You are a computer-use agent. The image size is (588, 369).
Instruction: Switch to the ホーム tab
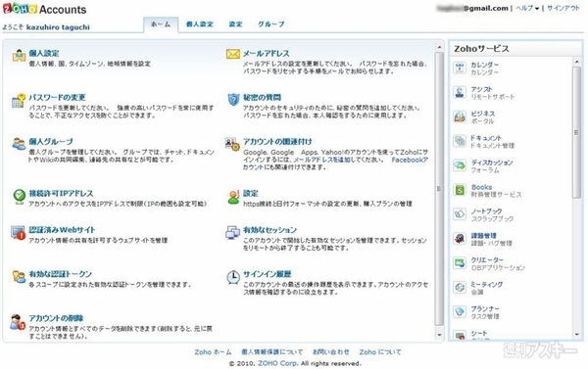click(x=161, y=24)
